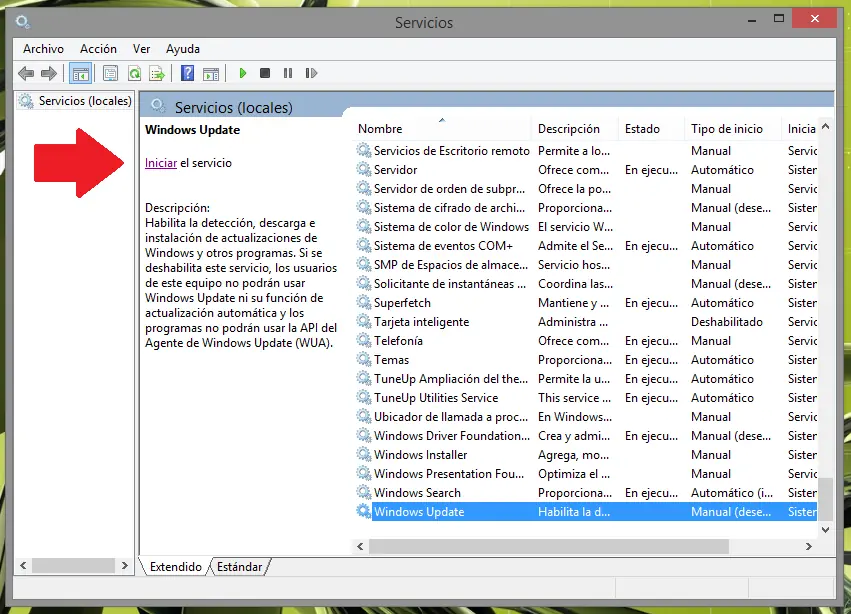Image resolution: width=851 pixels, height=614 pixels.
Task: Switch to the Estándar tab
Action: click(x=239, y=567)
